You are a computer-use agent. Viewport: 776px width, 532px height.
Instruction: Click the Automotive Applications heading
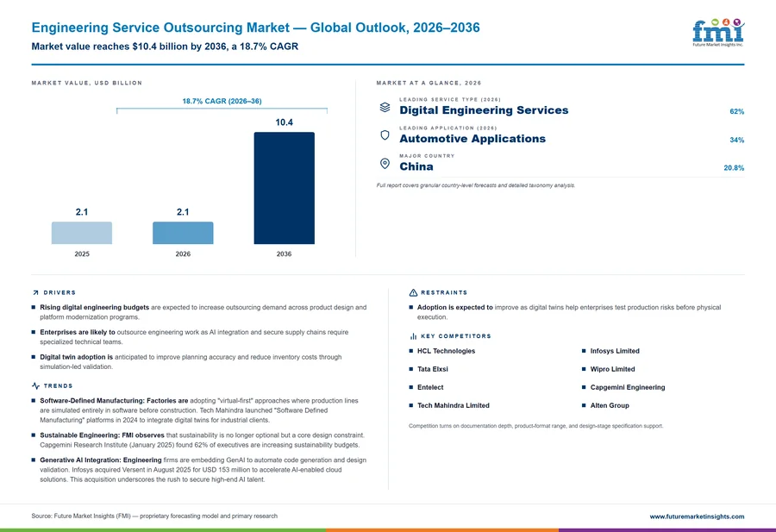click(x=472, y=139)
